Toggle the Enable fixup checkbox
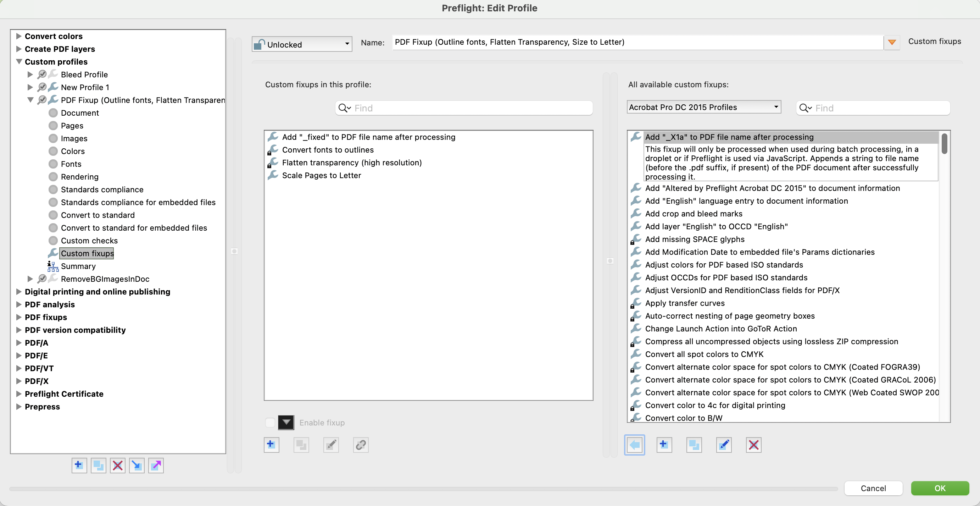This screenshot has width=980, height=506. (x=270, y=423)
